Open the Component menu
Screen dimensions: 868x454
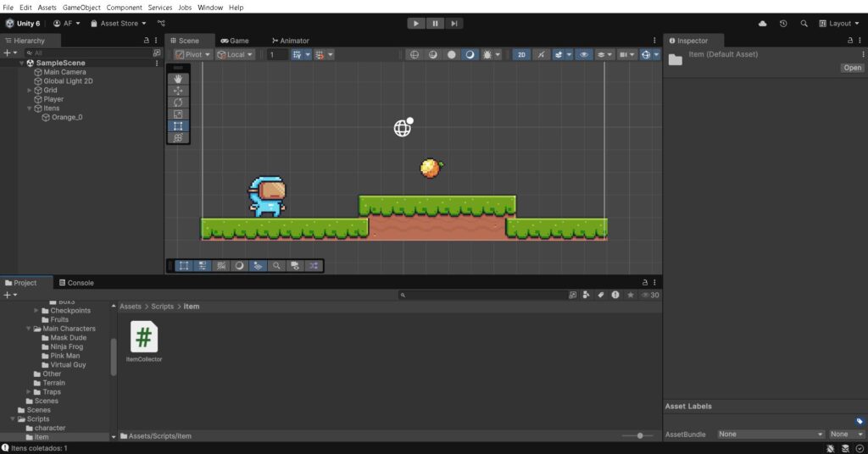(x=124, y=7)
